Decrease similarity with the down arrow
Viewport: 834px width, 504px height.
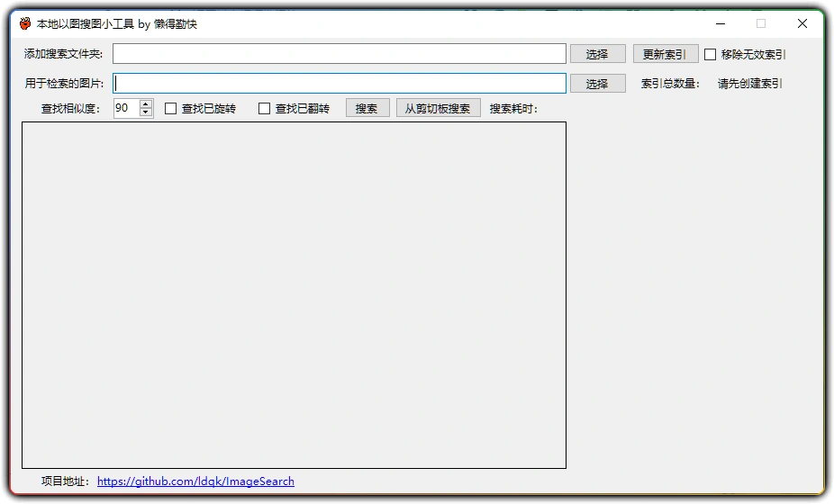[x=146, y=112]
